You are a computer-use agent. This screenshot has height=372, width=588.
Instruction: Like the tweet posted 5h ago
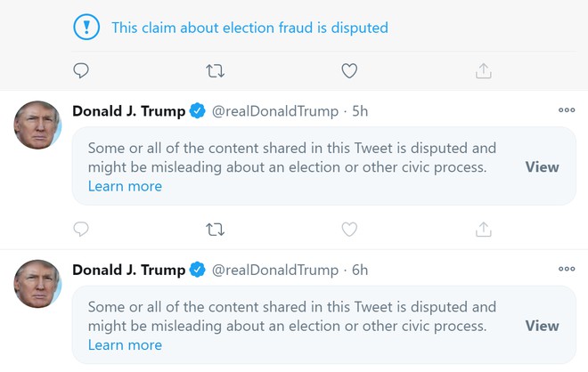(349, 230)
